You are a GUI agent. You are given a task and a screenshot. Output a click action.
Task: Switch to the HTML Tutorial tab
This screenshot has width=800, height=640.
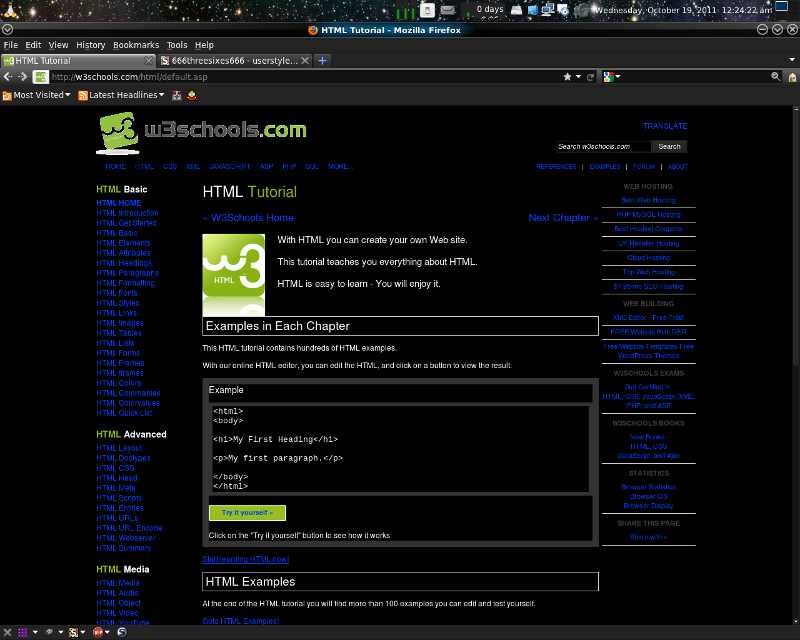tap(78, 60)
